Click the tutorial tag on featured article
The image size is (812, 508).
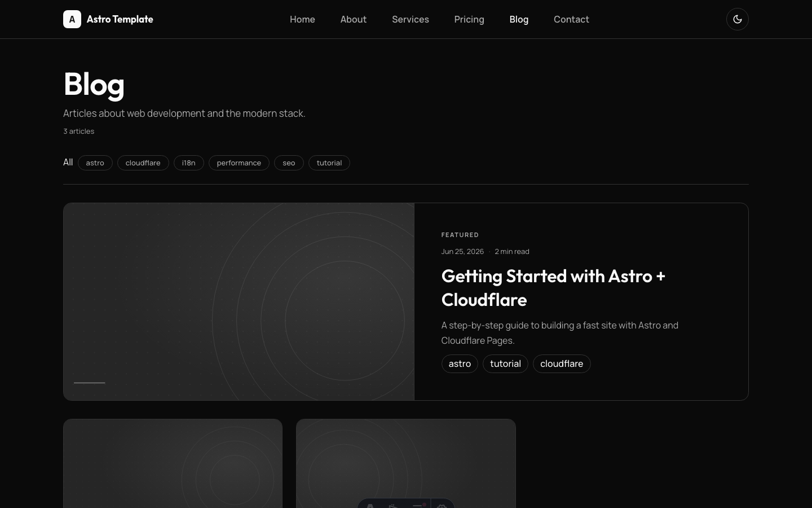coord(505,364)
